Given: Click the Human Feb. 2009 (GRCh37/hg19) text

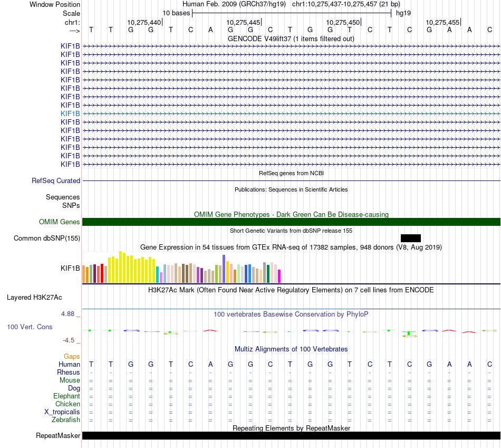Looking at the screenshot, I should coord(235,4).
